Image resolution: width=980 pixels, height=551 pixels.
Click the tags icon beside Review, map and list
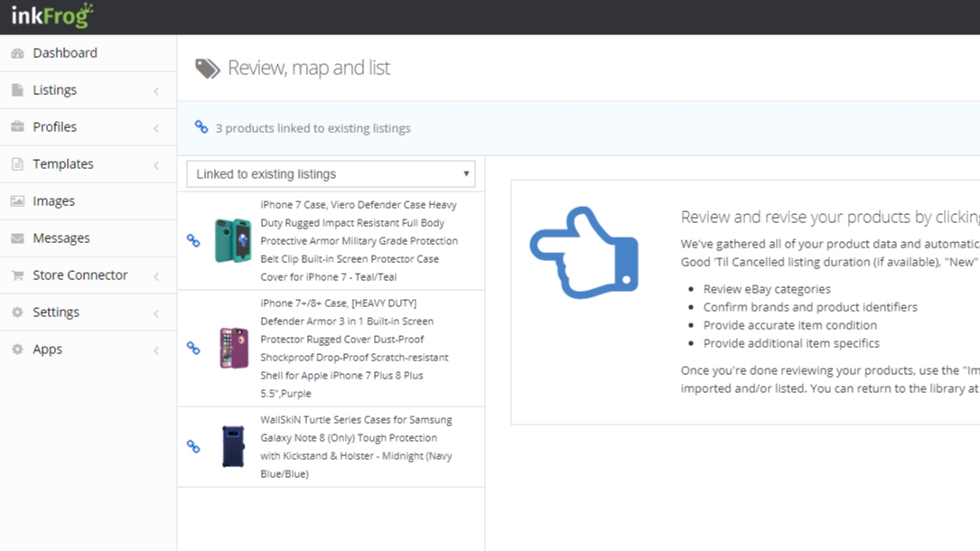pyautogui.click(x=208, y=68)
